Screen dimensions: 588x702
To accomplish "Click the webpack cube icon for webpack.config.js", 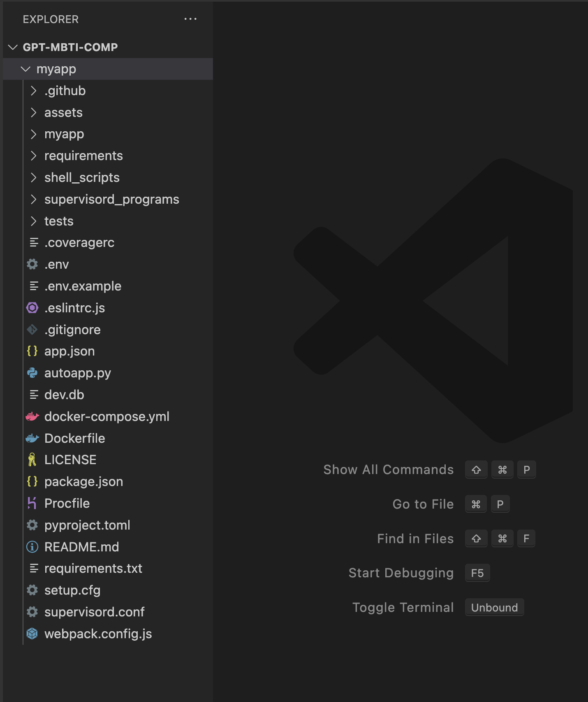I will pyautogui.click(x=32, y=634).
